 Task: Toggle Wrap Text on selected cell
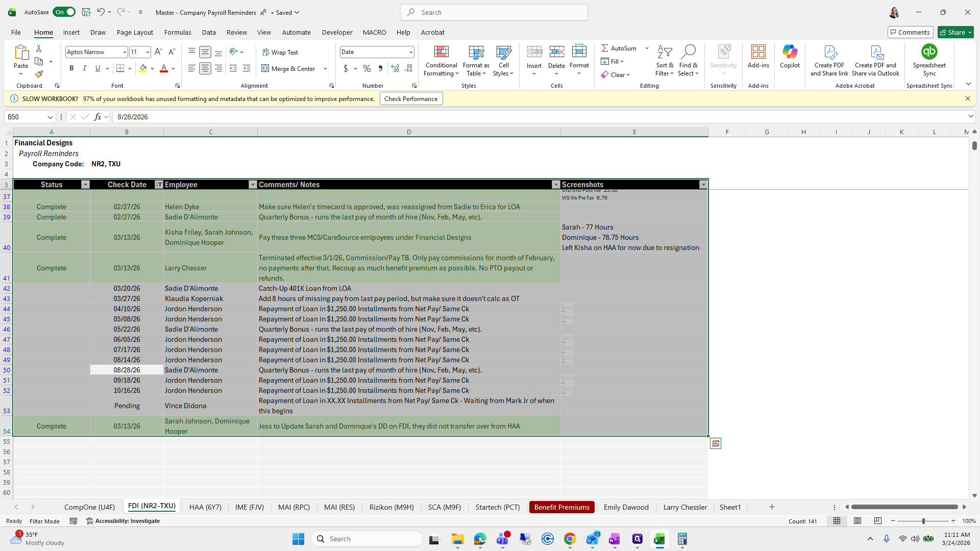280,52
